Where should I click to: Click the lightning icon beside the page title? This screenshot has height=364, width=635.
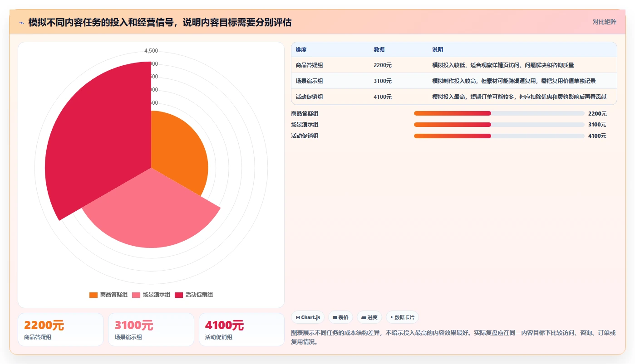pos(21,23)
